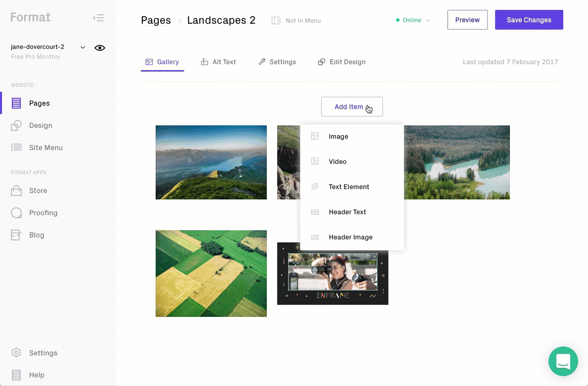Viewport: 588px width, 386px height.
Task: Click the Alt Text tab icon
Action: click(x=205, y=62)
